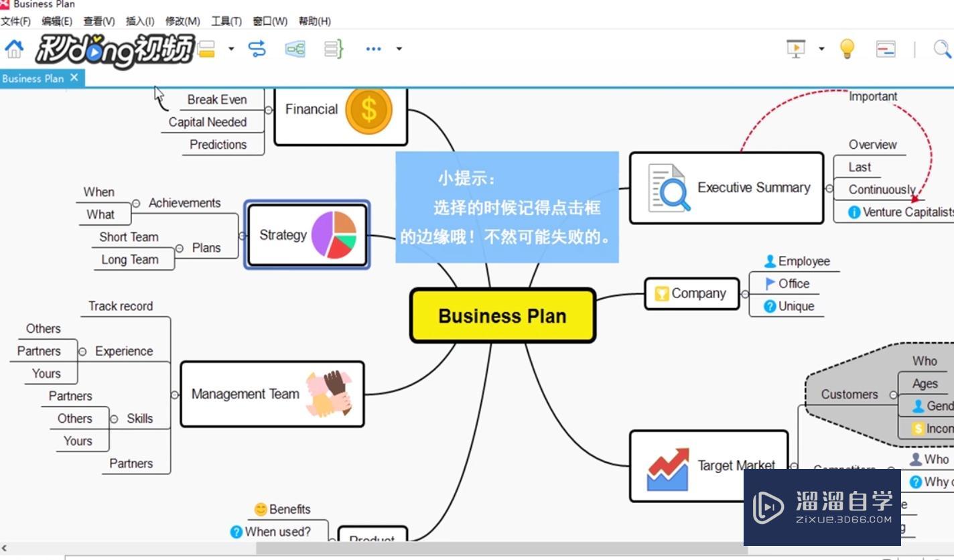The image size is (954, 560).
Task: Close the Business Plan tab
Action: click(74, 78)
